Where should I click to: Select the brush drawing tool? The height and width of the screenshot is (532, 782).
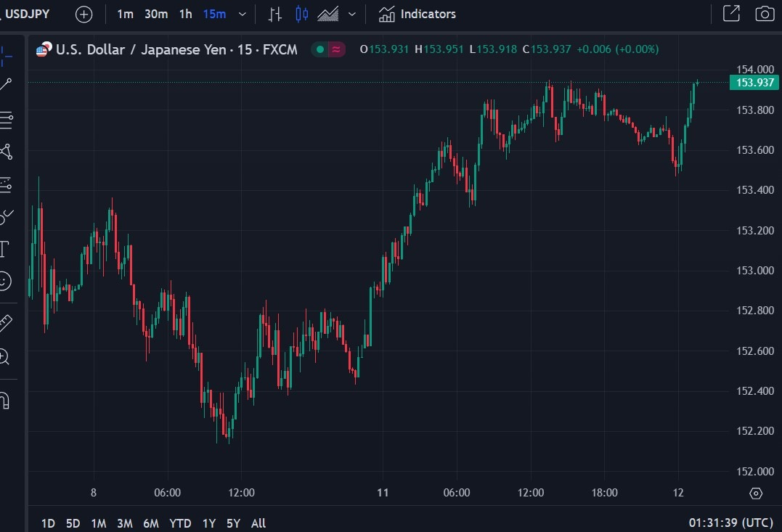[x=6, y=217]
